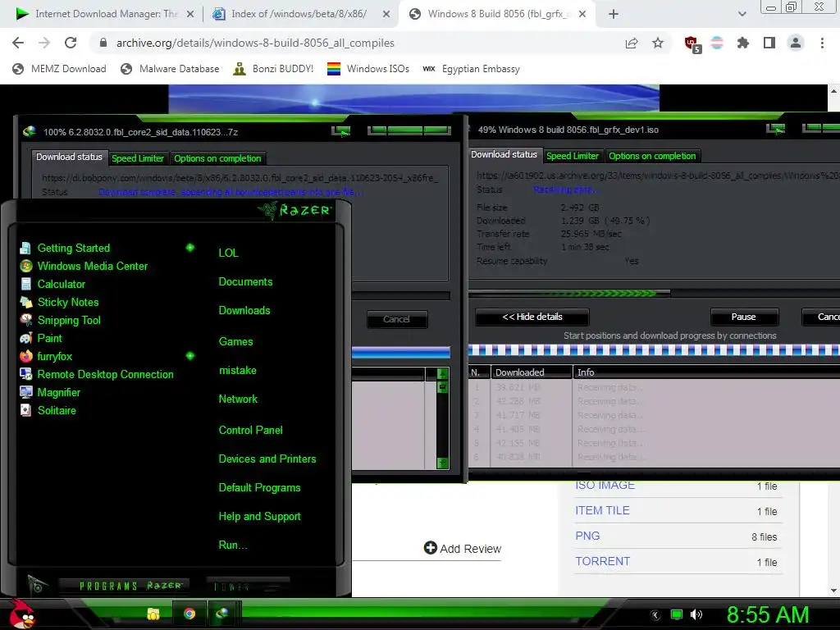
Task: Open Devices and Printers
Action: 267,459
